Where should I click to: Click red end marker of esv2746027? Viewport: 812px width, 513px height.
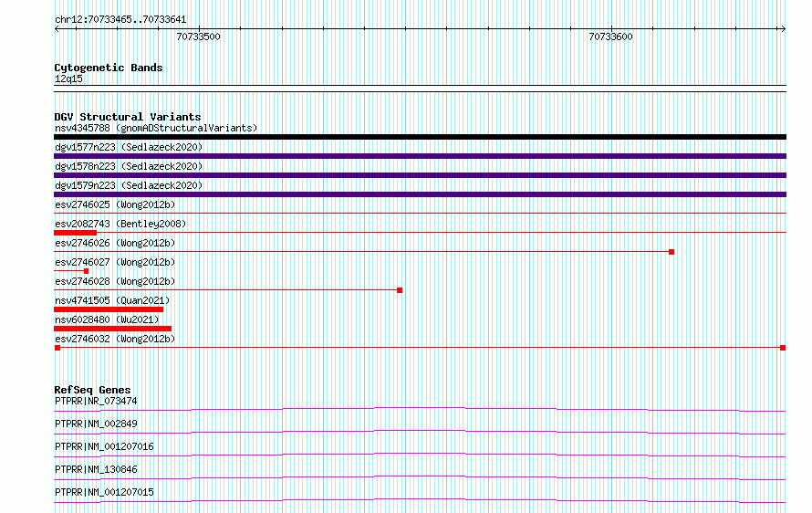(x=86, y=271)
